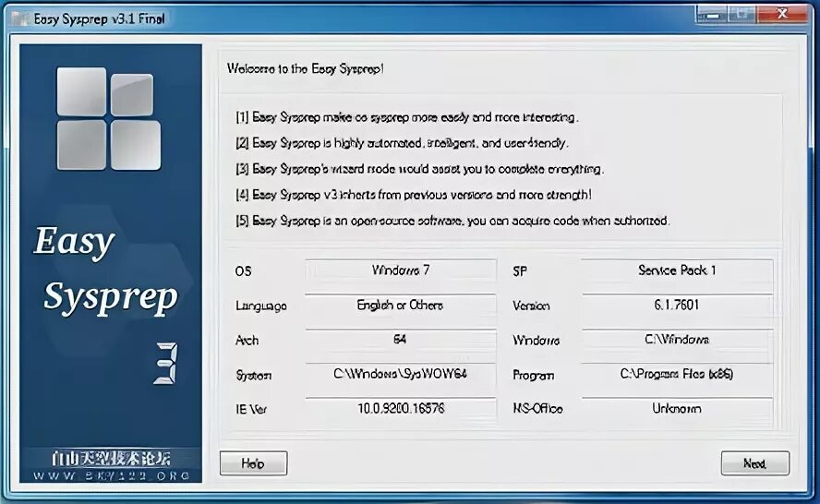This screenshot has height=504, width=820.
Task: Click the 'IE Ver' label
Action: click(x=251, y=409)
